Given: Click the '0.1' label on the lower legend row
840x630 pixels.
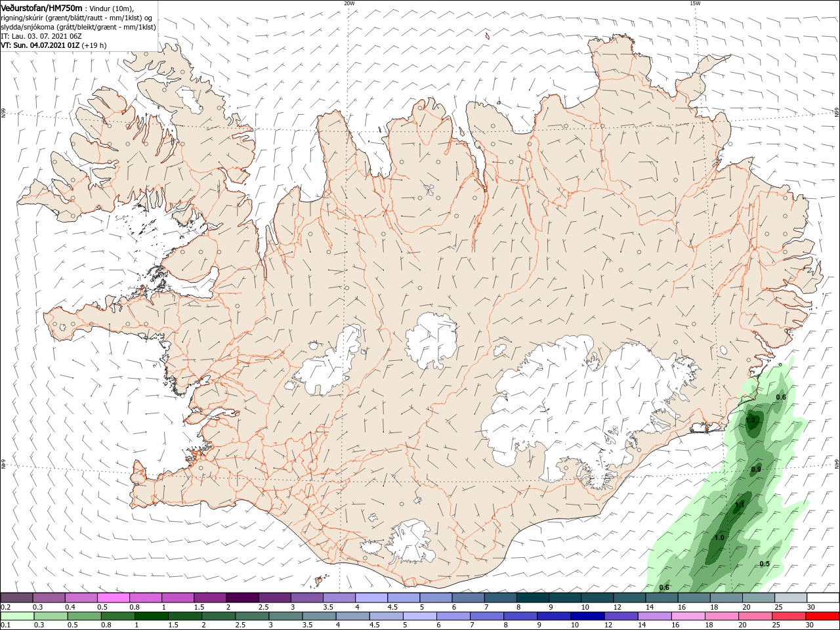Looking at the screenshot, I should point(5,626).
